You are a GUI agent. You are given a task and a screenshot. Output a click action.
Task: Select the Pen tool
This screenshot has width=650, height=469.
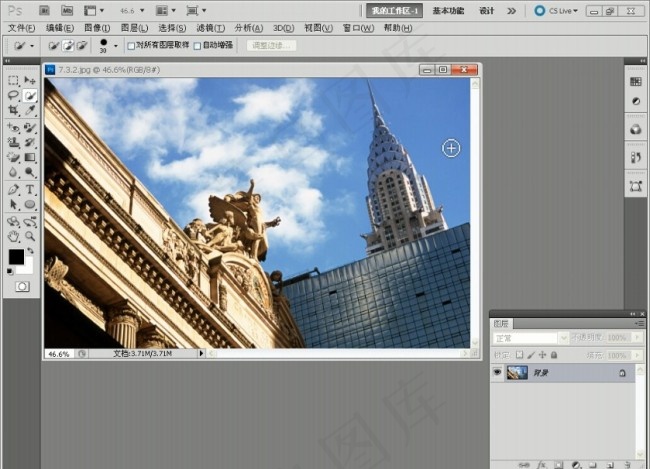(13, 190)
